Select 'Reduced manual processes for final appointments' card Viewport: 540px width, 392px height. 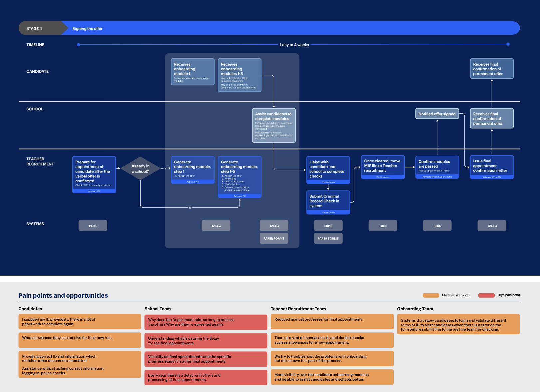pyautogui.click(x=332, y=322)
